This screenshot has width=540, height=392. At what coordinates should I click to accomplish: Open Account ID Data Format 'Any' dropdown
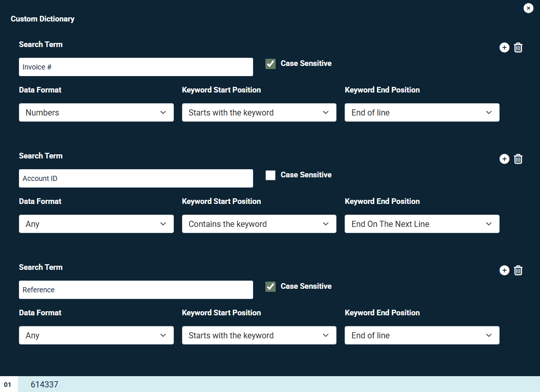tap(96, 224)
